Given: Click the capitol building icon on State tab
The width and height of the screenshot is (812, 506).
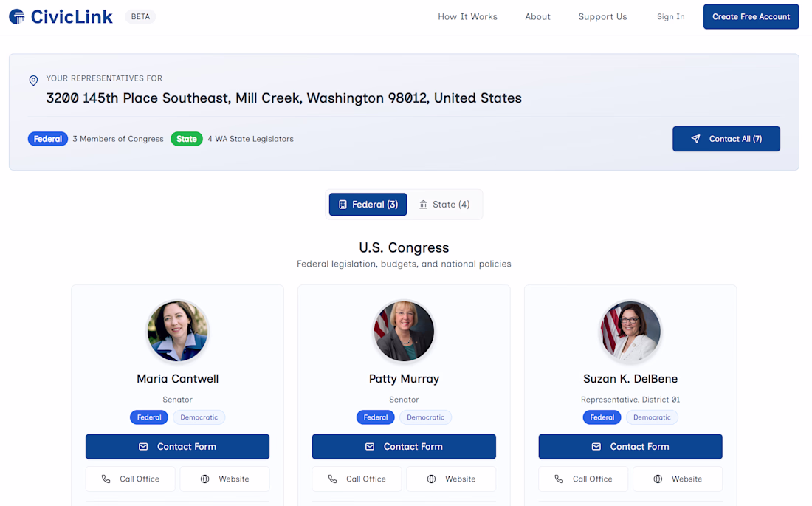Looking at the screenshot, I should pos(423,205).
